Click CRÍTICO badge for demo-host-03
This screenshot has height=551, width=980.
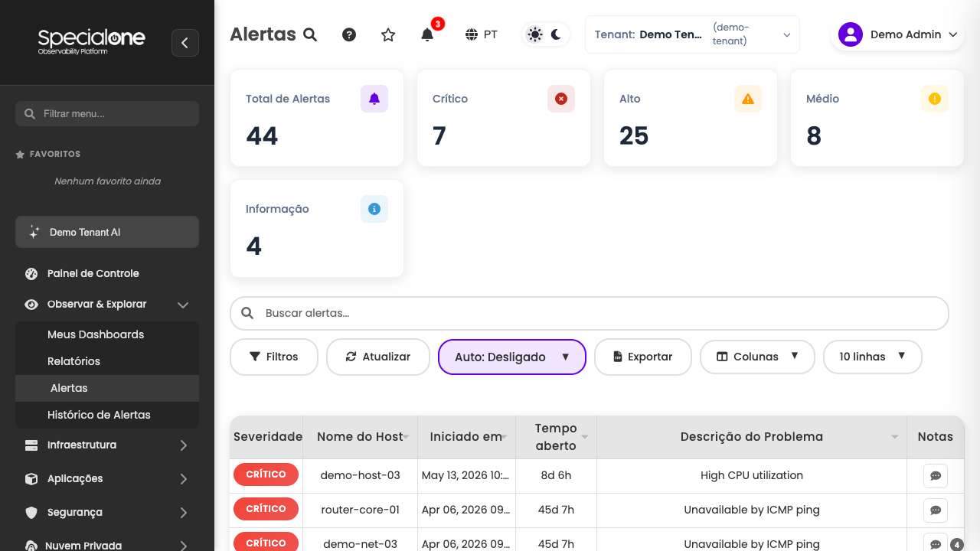(266, 474)
